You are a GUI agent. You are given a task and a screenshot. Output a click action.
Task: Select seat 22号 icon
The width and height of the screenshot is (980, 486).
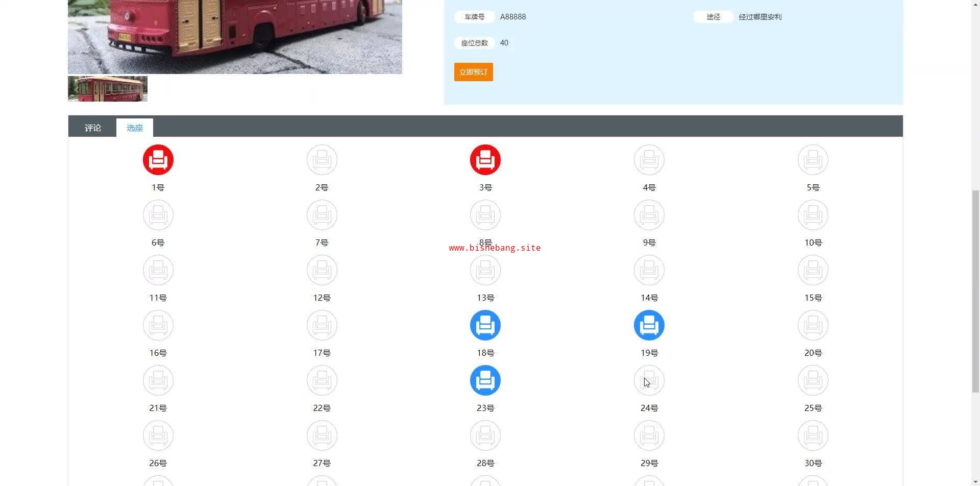[322, 380]
